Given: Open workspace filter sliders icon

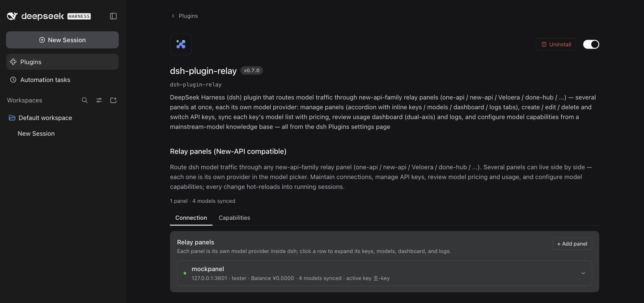Looking at the screenshot, I should click(99, 100).
